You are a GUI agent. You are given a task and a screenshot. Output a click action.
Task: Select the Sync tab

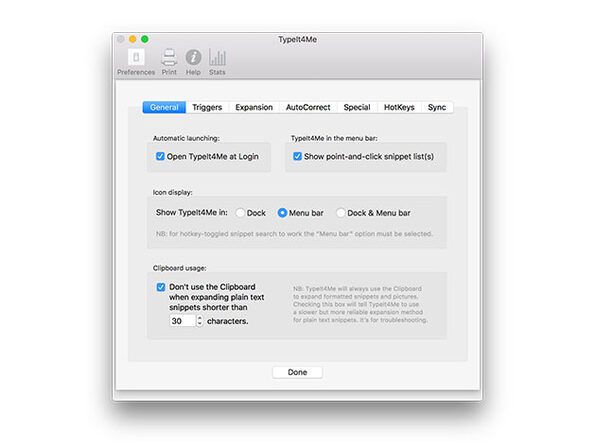tap(437, 107)
